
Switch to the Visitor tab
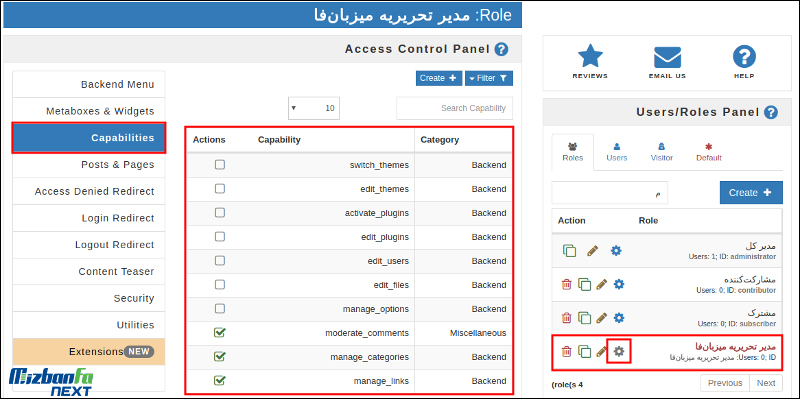662,152
